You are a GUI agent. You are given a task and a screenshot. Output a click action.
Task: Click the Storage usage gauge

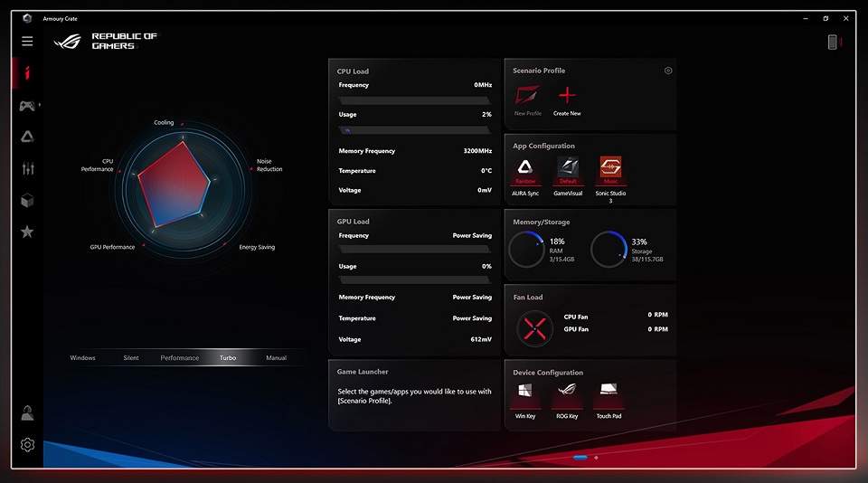tap(609, 250)
